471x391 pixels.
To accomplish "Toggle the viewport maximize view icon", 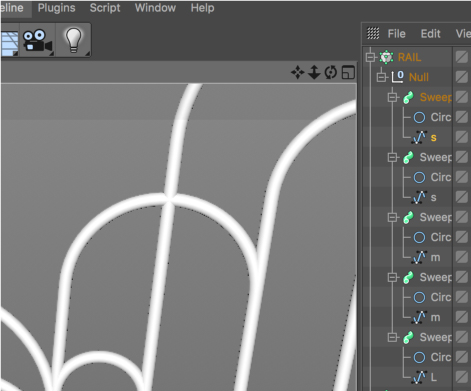I will tap(348, 72).
